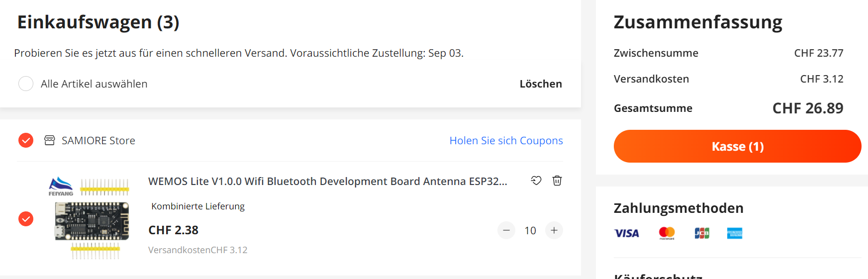Delete WEMOS item with trash icon
Screen dimensions: 868x279
pos(557,181)
